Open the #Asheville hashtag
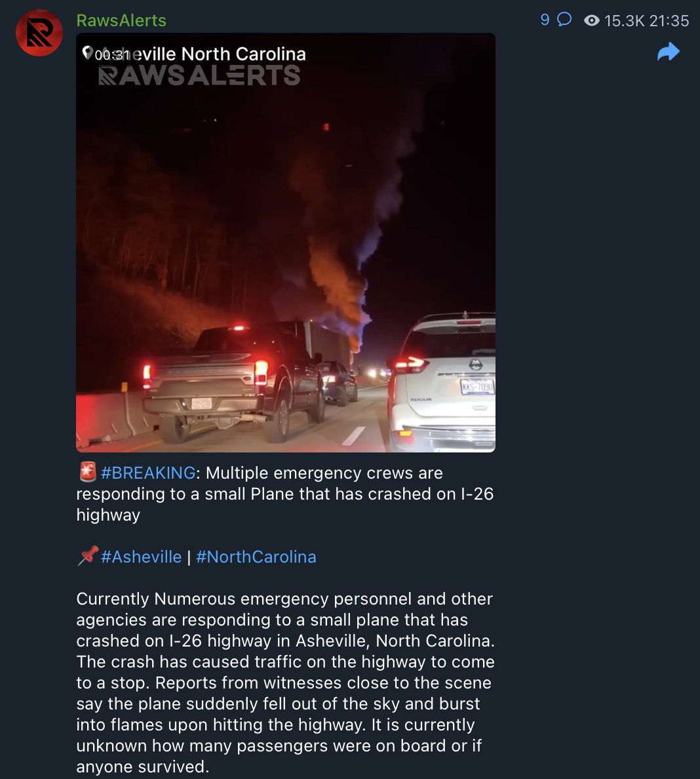 coord(141,557)
